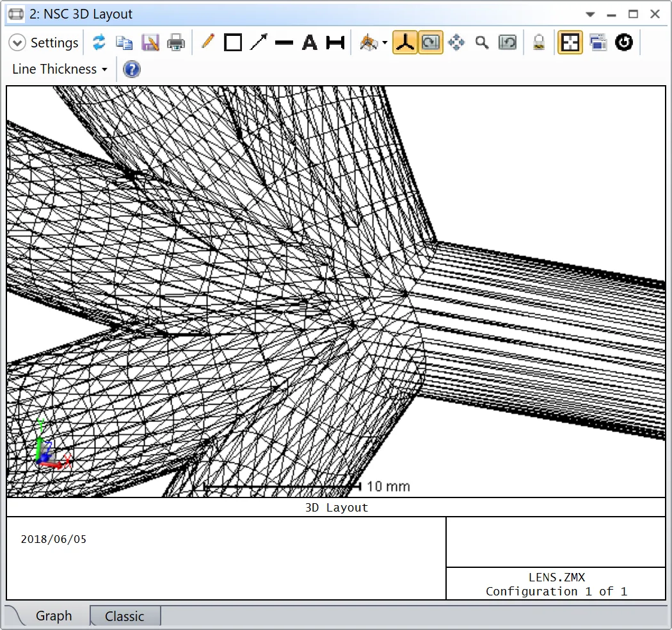The width and height of the screenshot is (672, 630).
Task: Copy layout image to clipboard icon
Action: (x=124, y=42)
